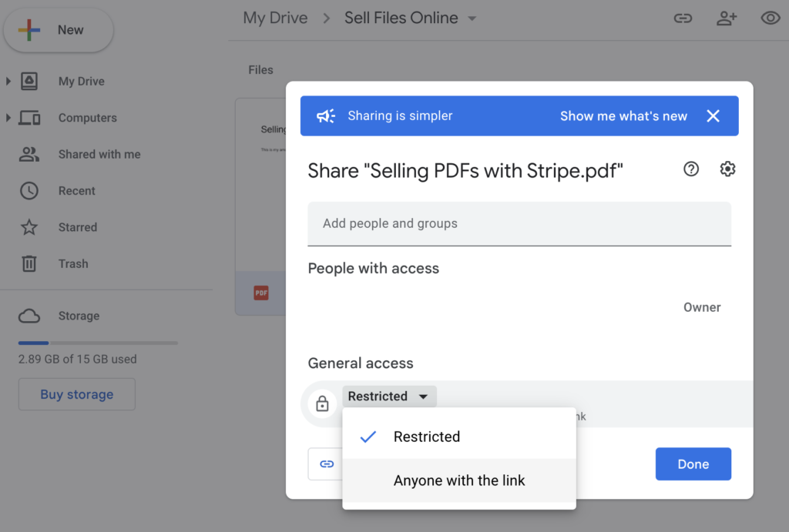Image resolution: width=789 pixels, height=532 pixels.
Task: Open Computers in the sidebar
Action: pyautogui.click(x=88, y=118)
